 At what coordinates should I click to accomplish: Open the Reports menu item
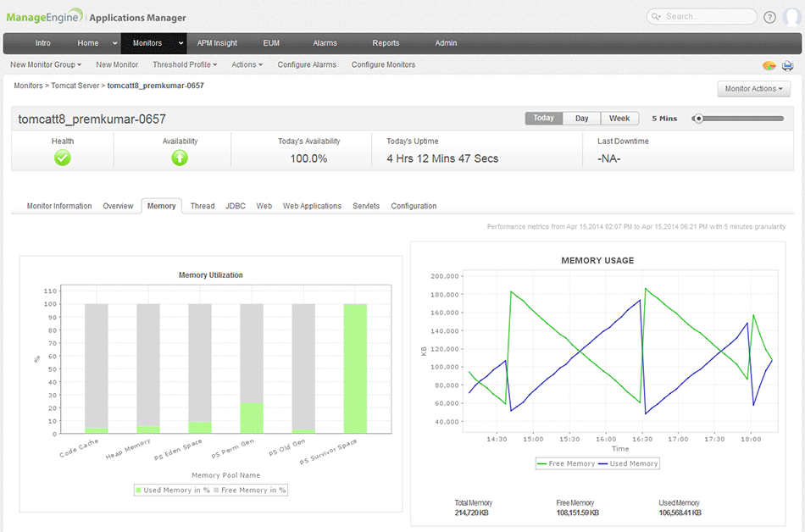click(x=386, y=43)
